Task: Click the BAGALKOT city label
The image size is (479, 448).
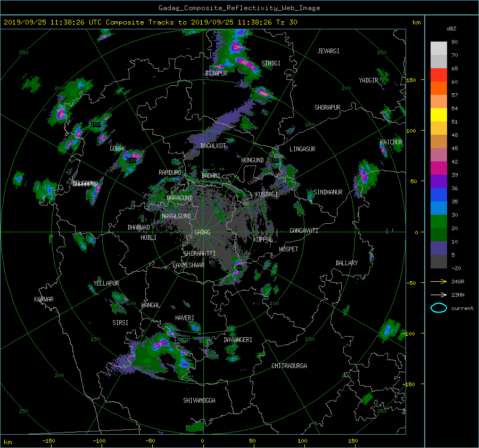Action: click(213, 146)
